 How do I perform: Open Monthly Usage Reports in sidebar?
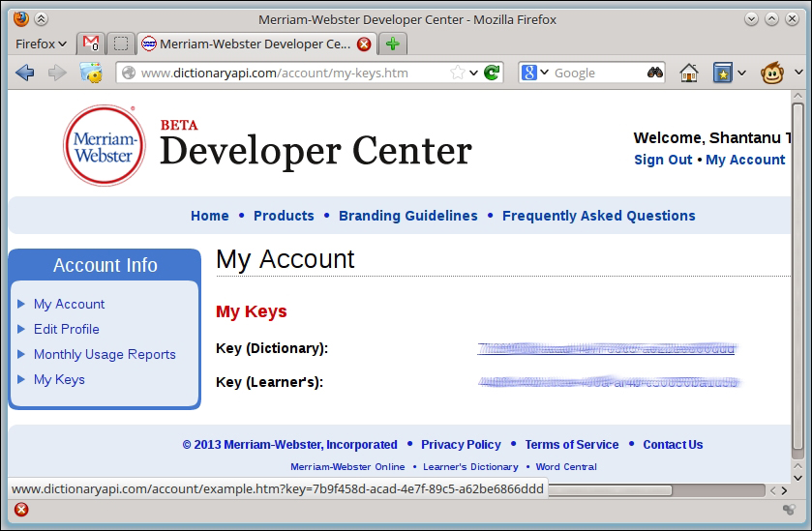[105, 354]
